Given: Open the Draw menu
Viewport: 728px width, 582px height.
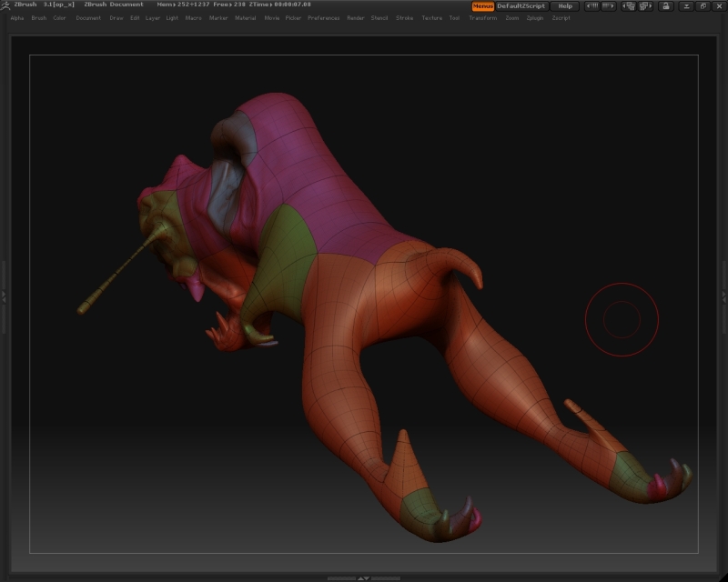Looking at the screenshot, I should [x=116, y=18].
